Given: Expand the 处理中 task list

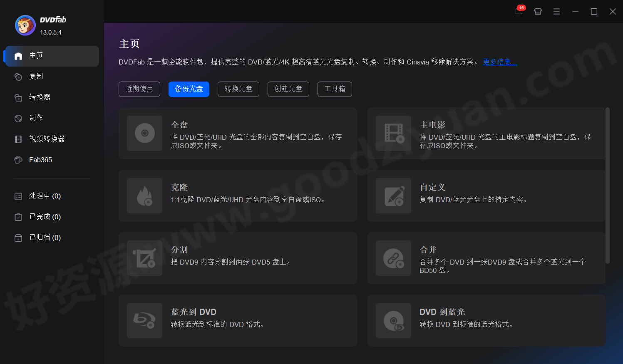Looking at the screenshot, I should [x=44, y=196].
